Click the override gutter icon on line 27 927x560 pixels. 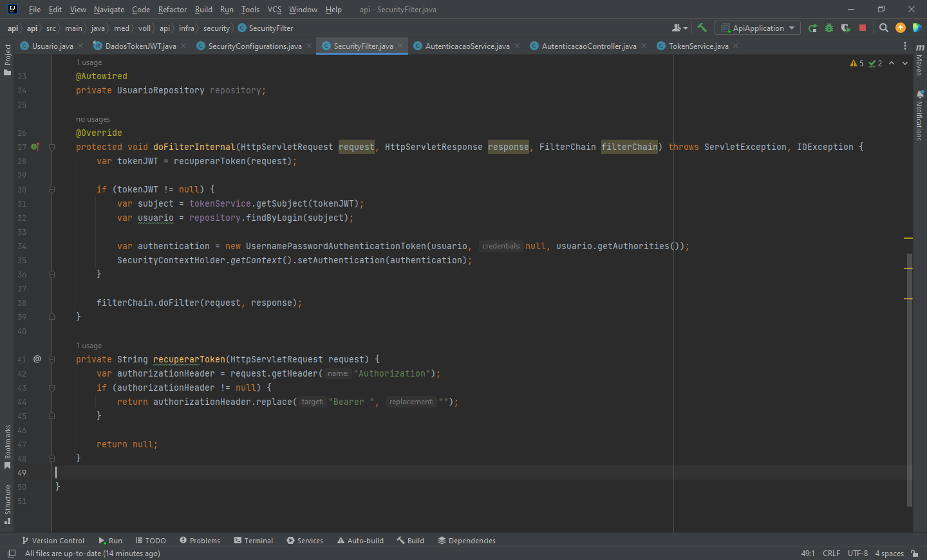(35, 147)
